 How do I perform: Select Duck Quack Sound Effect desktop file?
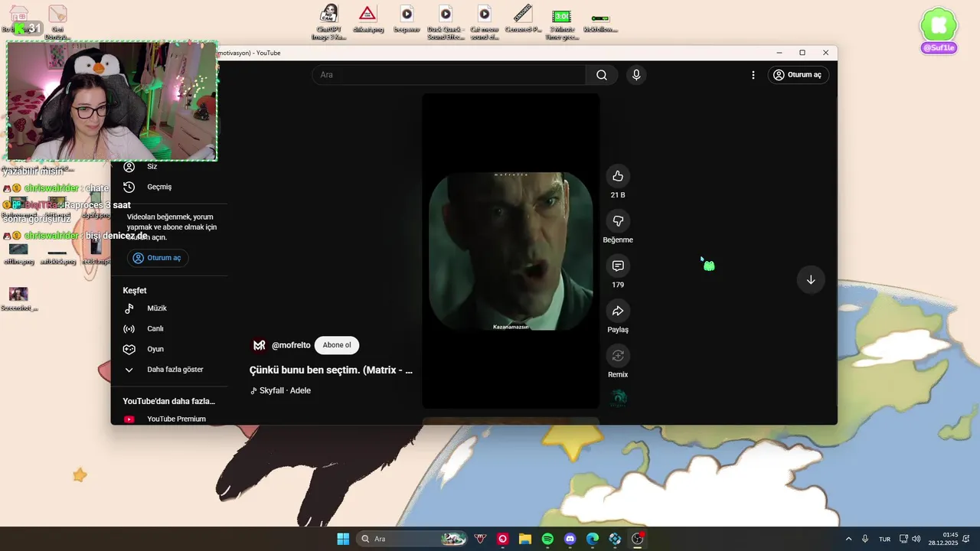(446, 21)
